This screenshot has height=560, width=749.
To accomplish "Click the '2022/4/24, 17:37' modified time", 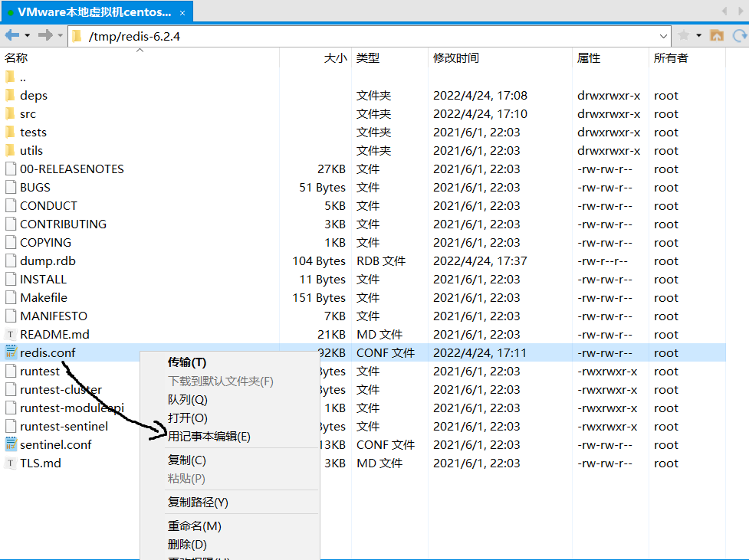I will point(480,261).
